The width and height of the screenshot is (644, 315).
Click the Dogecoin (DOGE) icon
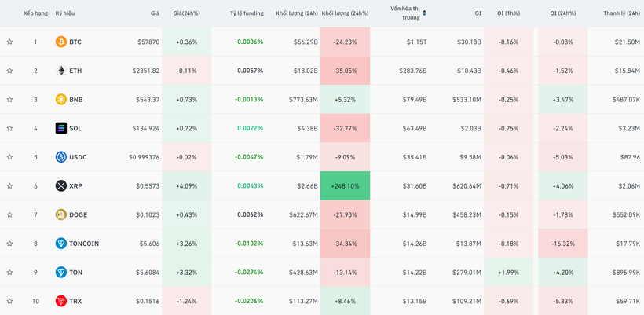click(60, 214)
